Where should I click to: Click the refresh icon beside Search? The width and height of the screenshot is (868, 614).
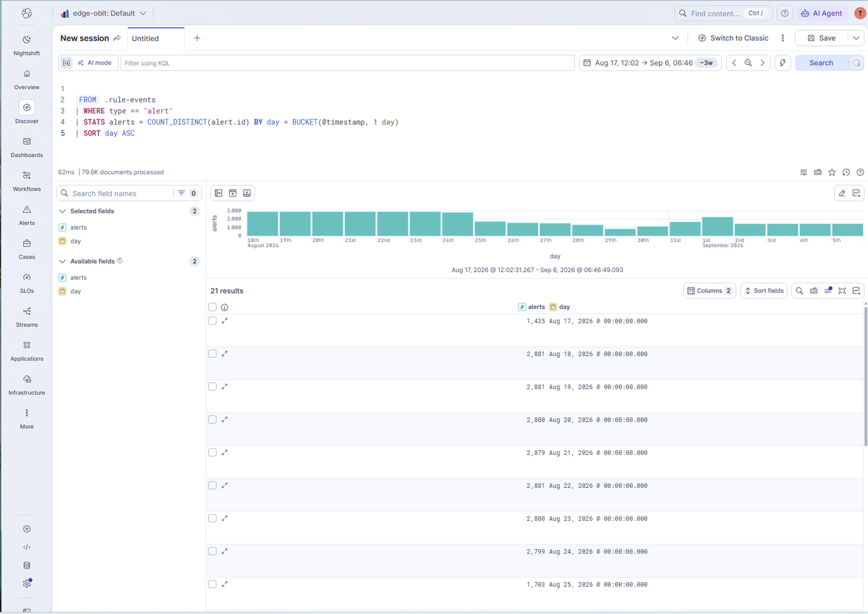click(x=856, y=63)
